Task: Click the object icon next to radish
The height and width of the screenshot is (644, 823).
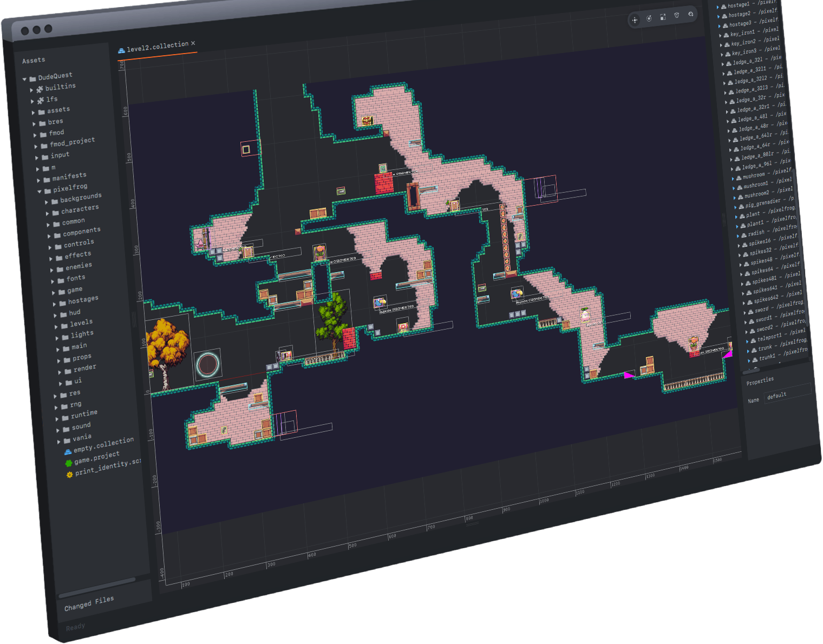Action: [x=744, y=235]
